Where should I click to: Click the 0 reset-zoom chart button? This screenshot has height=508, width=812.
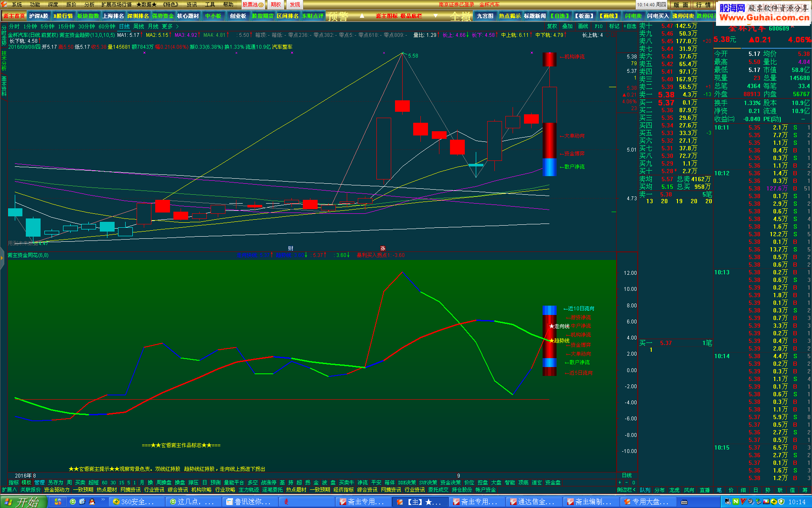click(634, 483)
